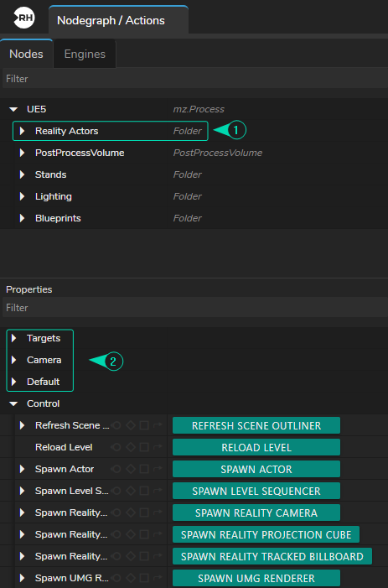This screenshot has height=588, width=388.
Task: Toggle the square checkbox on Reload Level row
Action: (144, 447)
